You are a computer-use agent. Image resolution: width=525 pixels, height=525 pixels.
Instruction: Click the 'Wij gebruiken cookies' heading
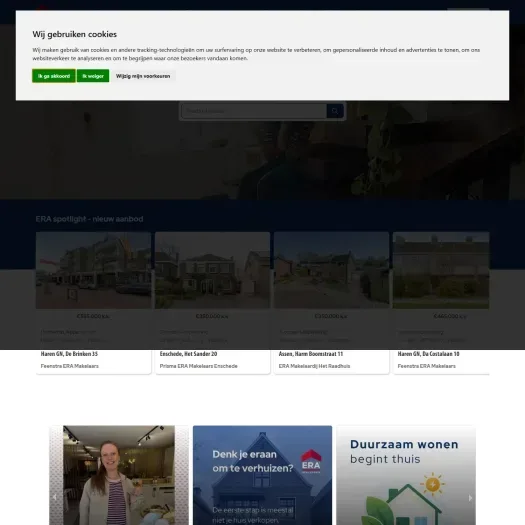75,34
